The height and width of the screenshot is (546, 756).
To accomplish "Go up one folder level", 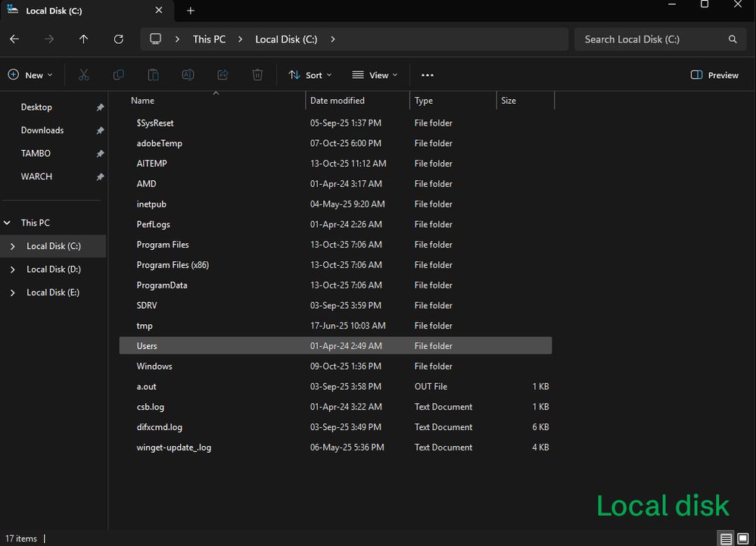I will (83, 39).
